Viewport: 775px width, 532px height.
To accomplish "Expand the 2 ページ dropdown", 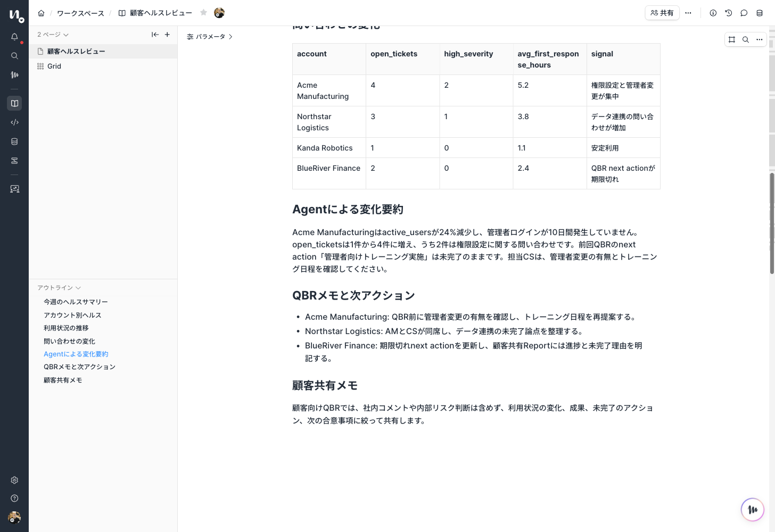I will click(53, 35).
